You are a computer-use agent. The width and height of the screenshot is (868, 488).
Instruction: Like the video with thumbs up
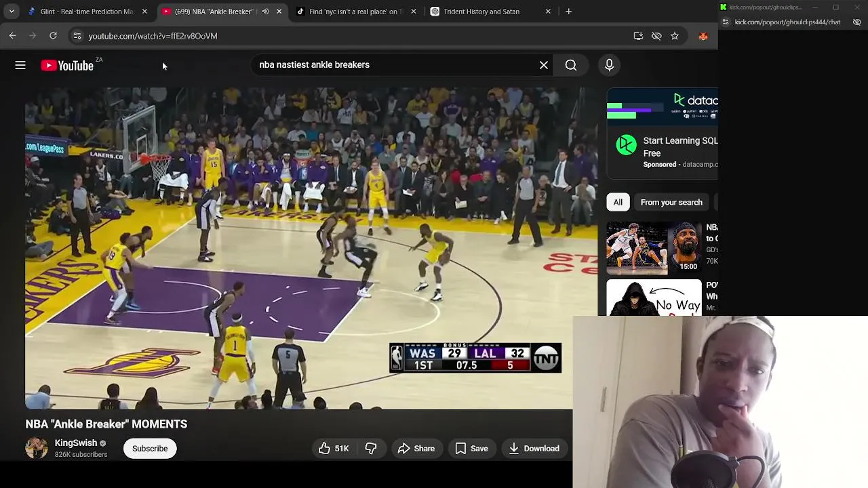[x=334, y=448]
